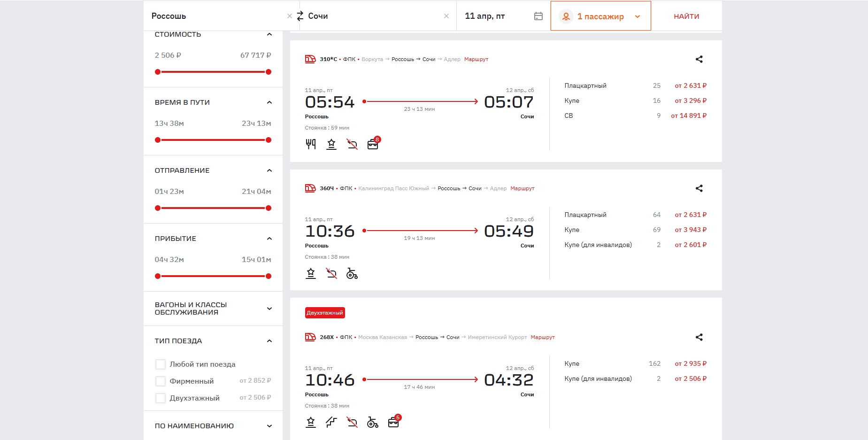Click the right handle of Стоимость price slider
The width and height of the screenshot is (868, 440).
pos(269,72)
